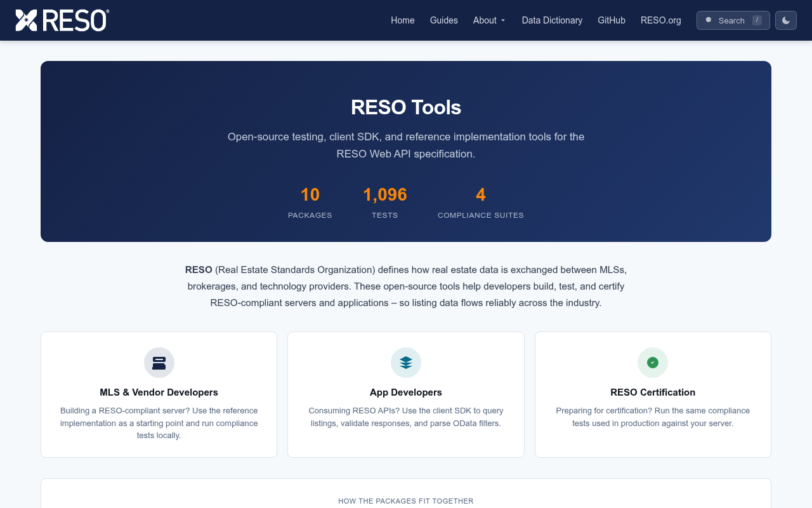The height and width of the screenshot is (508, 812).
Task: Click the server icon for MLS & Vendor Developers
Action: pos(159,363)
